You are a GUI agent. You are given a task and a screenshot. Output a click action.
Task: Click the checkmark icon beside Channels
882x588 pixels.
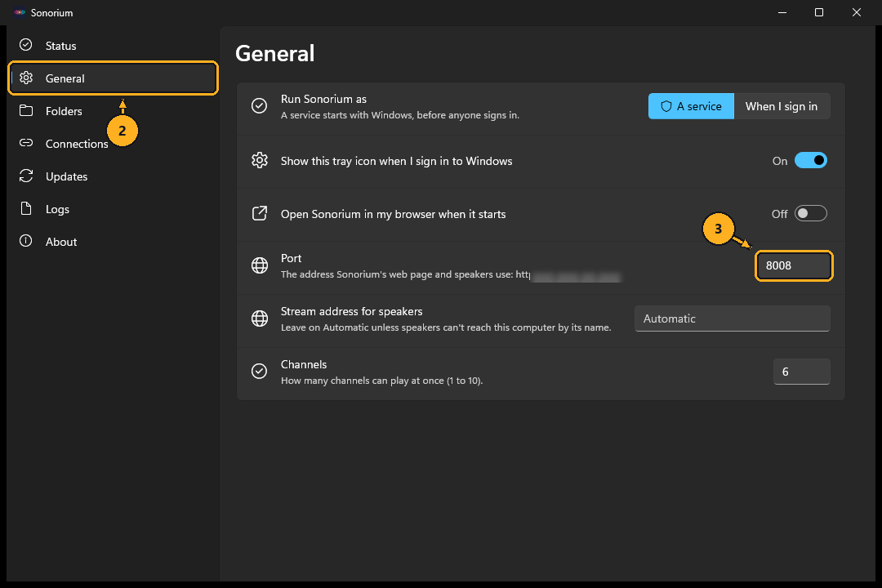[x=260, y=372]
